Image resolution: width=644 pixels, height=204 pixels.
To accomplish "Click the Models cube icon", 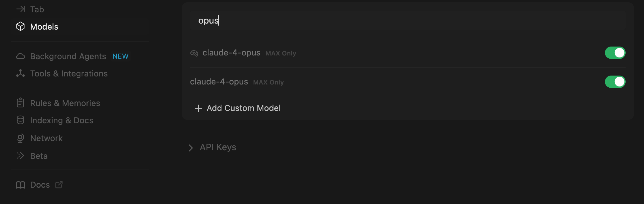I will (20, 26).
